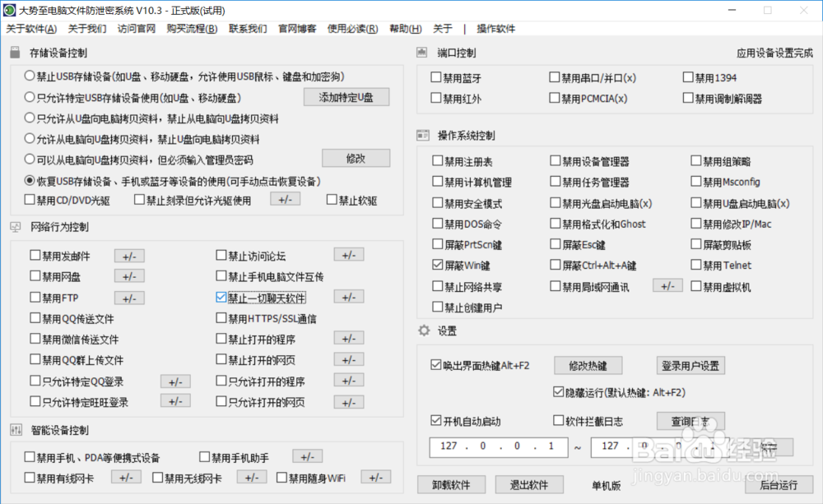This screenshot has width=823, height=504.
Task: Click the 添加特定U盘 button
Action: (x=346, y=96)
